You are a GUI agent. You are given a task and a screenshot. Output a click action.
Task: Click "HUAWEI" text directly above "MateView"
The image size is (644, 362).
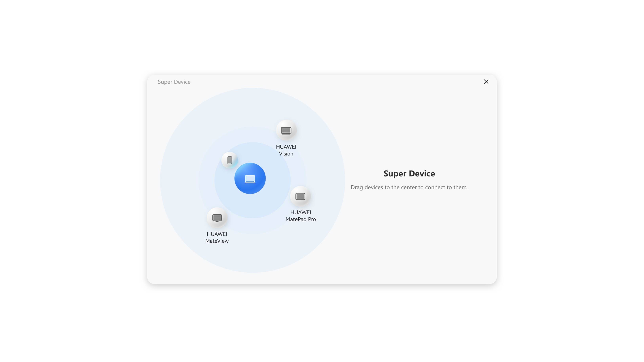click(x=217, y=234)
